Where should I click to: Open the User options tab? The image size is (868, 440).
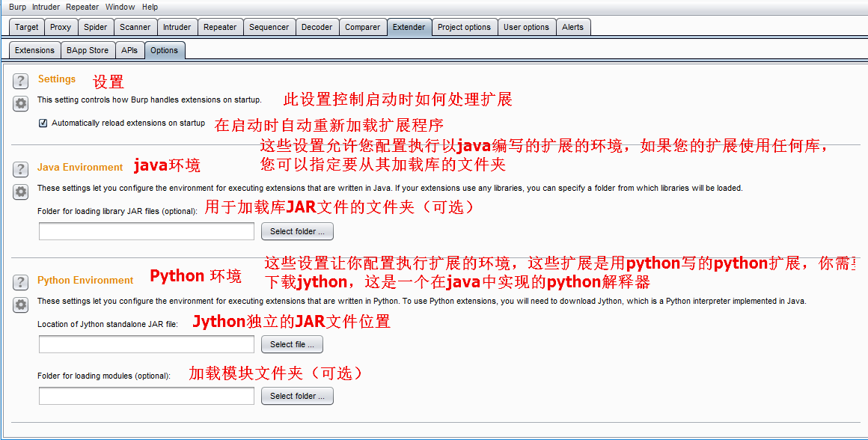(x=526, y=27)
